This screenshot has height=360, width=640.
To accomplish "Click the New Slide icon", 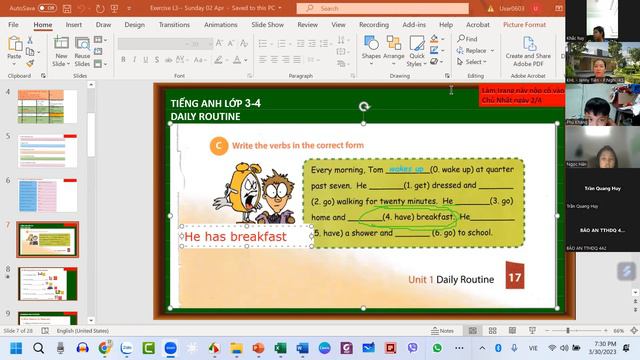I will point(61,43).
